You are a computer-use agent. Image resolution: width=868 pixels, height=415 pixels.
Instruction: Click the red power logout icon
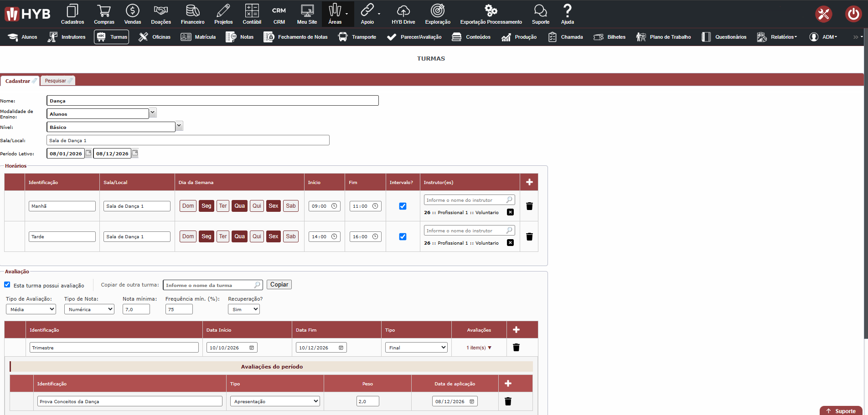[x=853, y=14]
